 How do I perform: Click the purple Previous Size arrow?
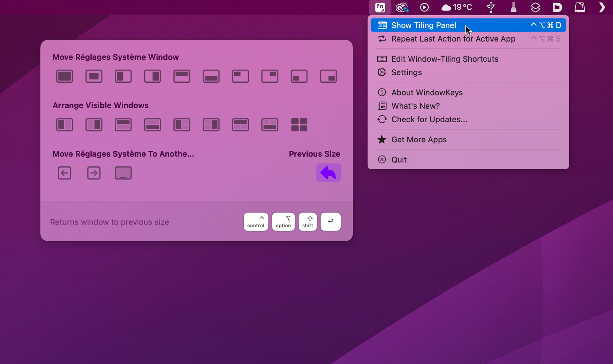click(x=329, y=173)
